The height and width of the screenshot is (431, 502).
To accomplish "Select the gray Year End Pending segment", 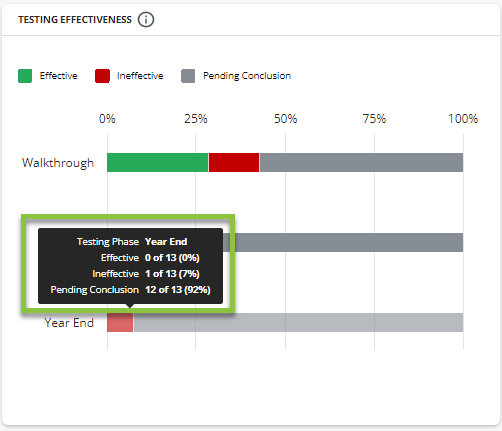I will tap(298, 323).
